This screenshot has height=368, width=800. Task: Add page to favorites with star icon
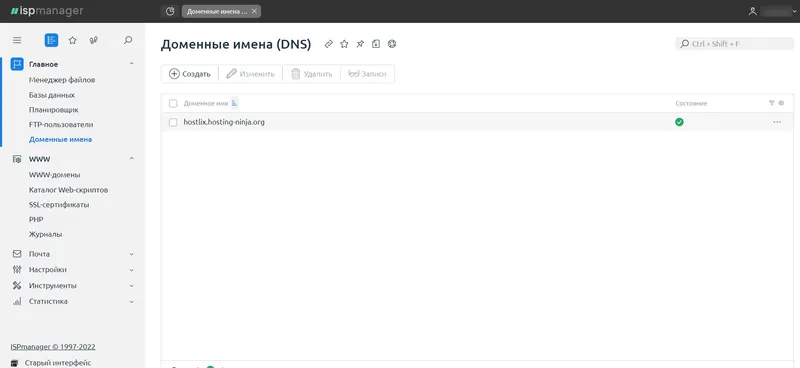344,44
